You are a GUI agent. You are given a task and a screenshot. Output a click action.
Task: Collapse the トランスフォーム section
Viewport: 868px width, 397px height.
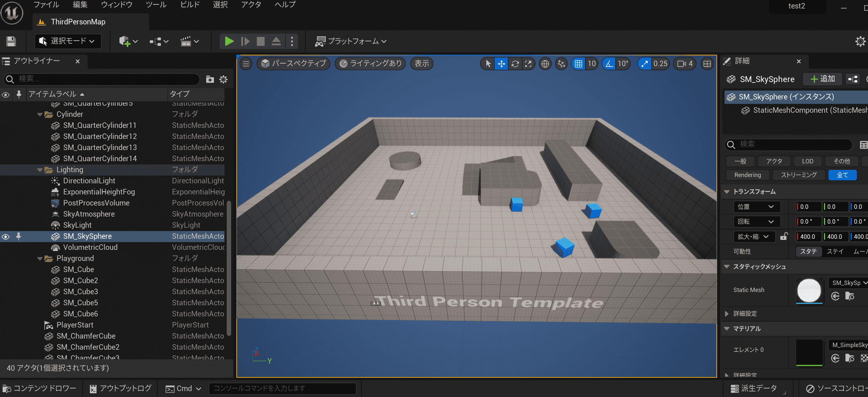point(727,192)
